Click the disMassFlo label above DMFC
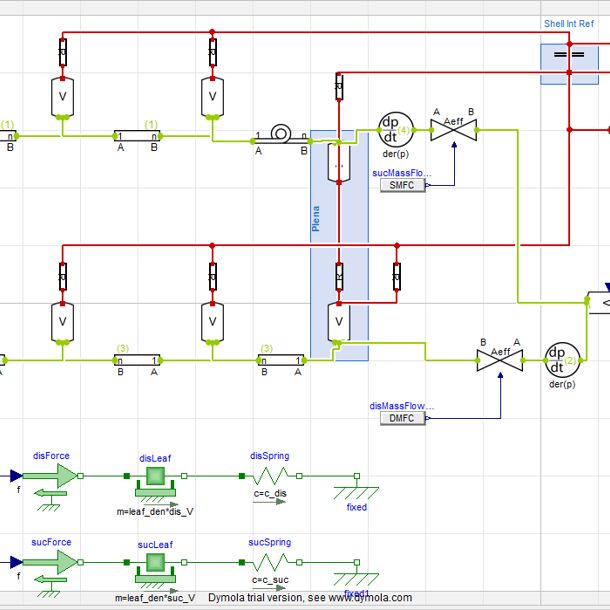This screenshot has width=610, height=610. tap(402, 405)
